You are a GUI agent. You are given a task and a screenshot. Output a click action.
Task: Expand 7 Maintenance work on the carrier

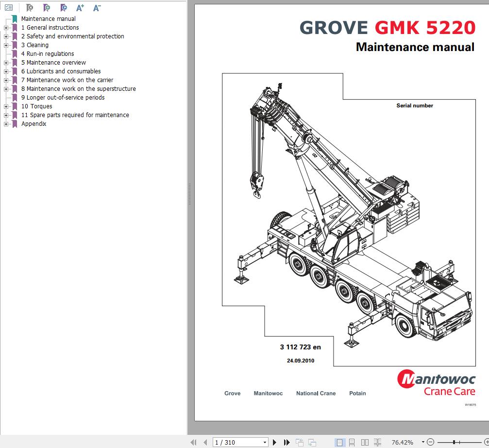(6, 80)
